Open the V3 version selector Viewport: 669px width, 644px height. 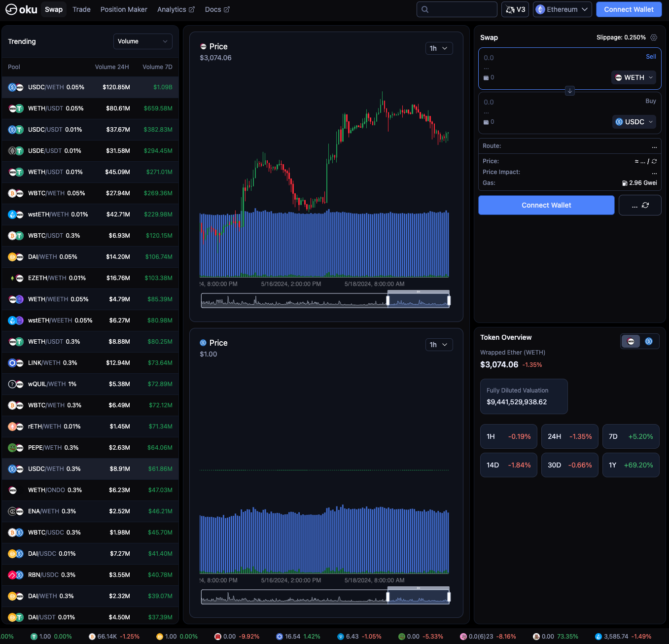click(x=515, y=9)
